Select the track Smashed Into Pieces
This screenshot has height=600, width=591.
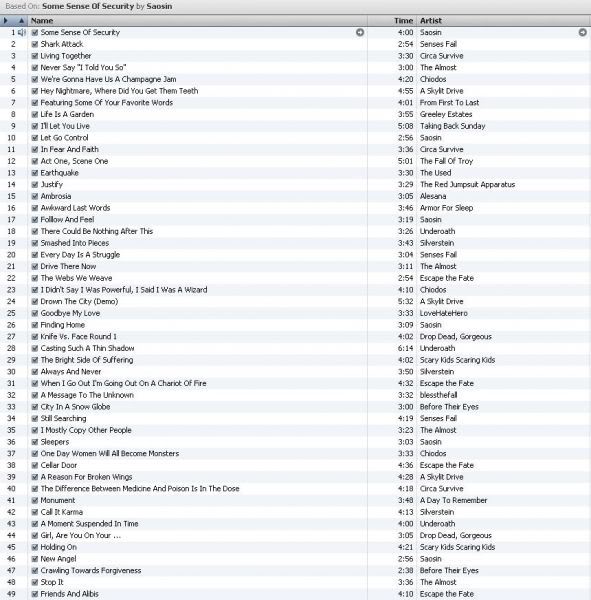click(75, 243)
